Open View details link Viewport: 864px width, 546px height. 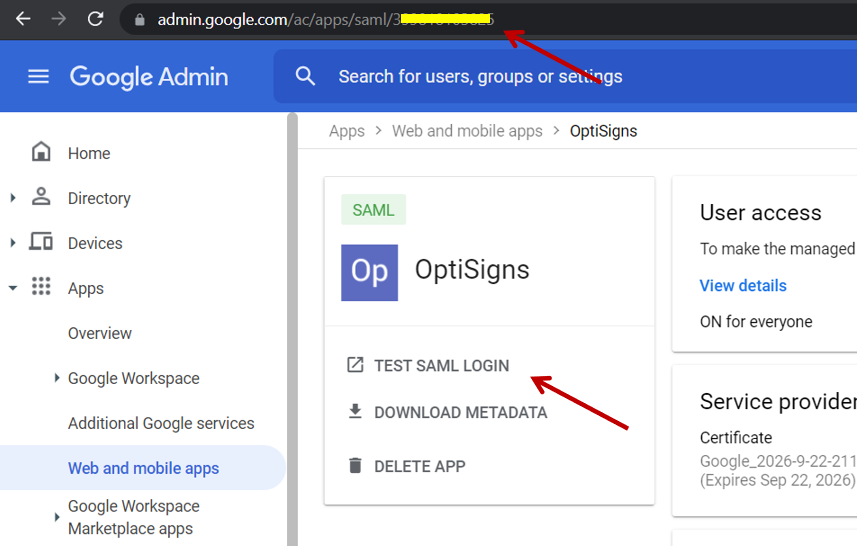click(x=743, y=286)
